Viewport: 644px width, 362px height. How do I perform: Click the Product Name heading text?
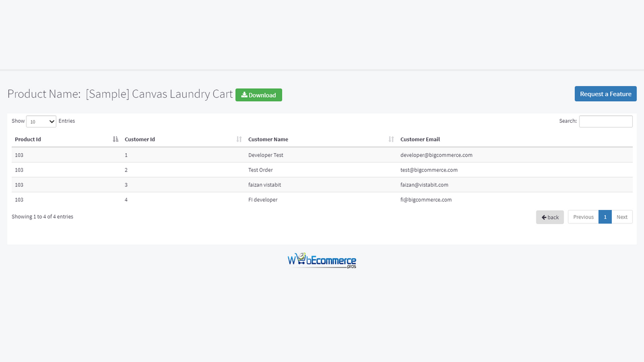120,94
